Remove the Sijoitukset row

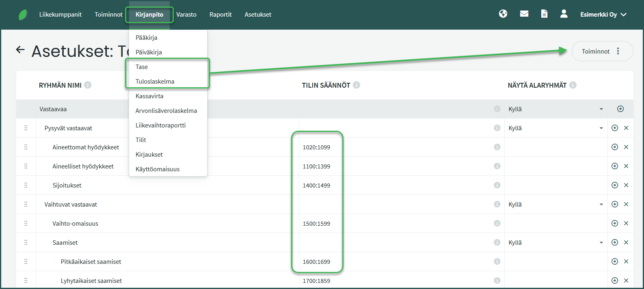click(626, 185)
